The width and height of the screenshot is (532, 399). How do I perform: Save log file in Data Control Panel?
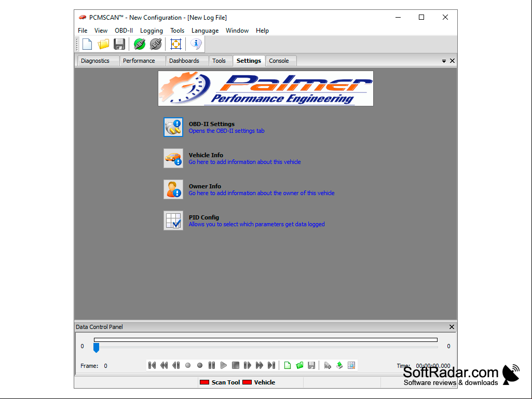pos(311,365)
